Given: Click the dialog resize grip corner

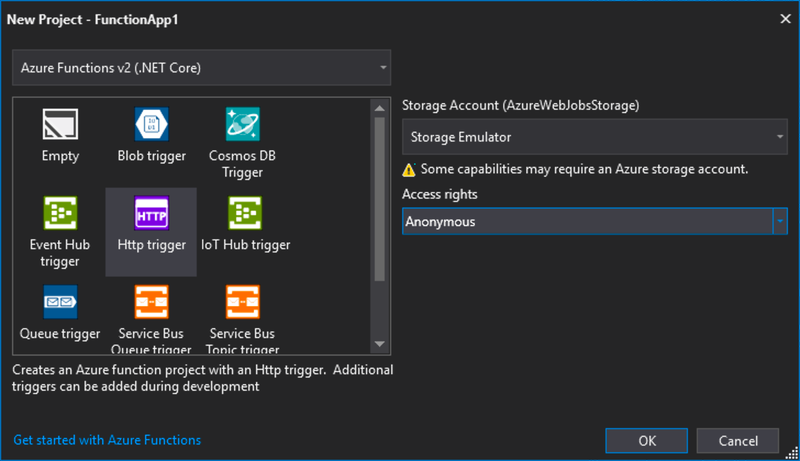Looking at the screenshot, I should pos(791,452).
